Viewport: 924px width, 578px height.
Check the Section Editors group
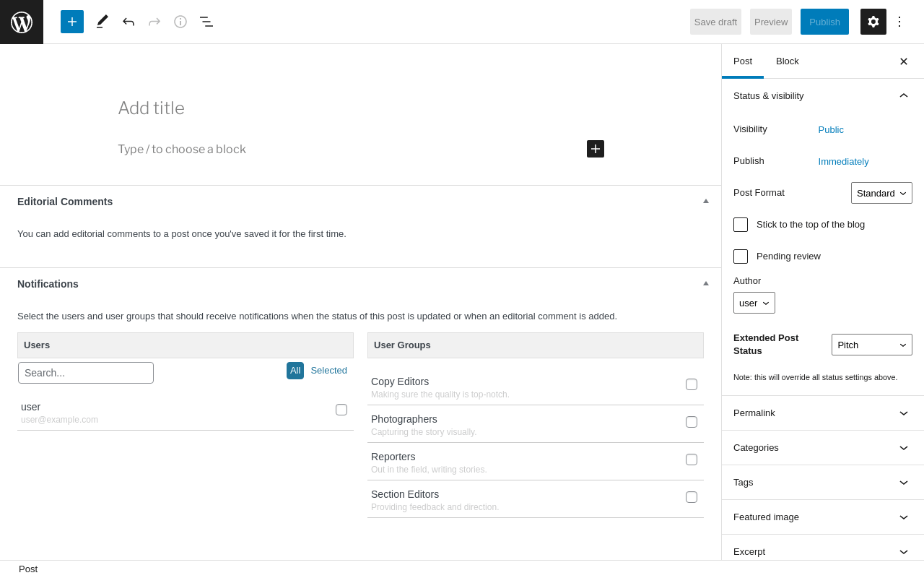[x=692, y=497]
